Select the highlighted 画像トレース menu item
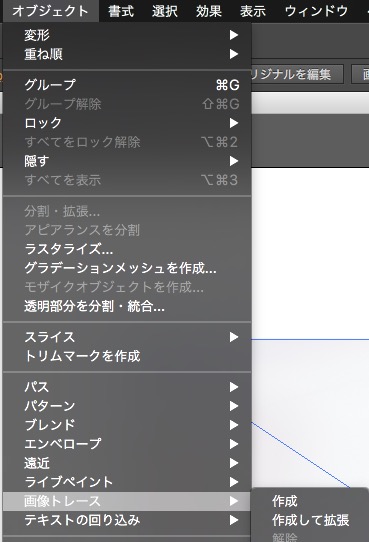The image size is (369, 542). click(127, 501)
